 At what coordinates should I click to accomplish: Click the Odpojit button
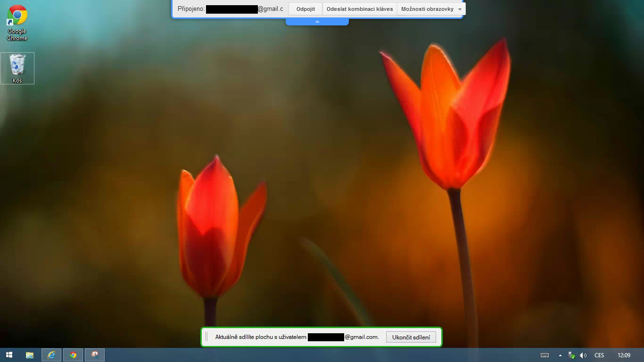[x=305, y=8]
